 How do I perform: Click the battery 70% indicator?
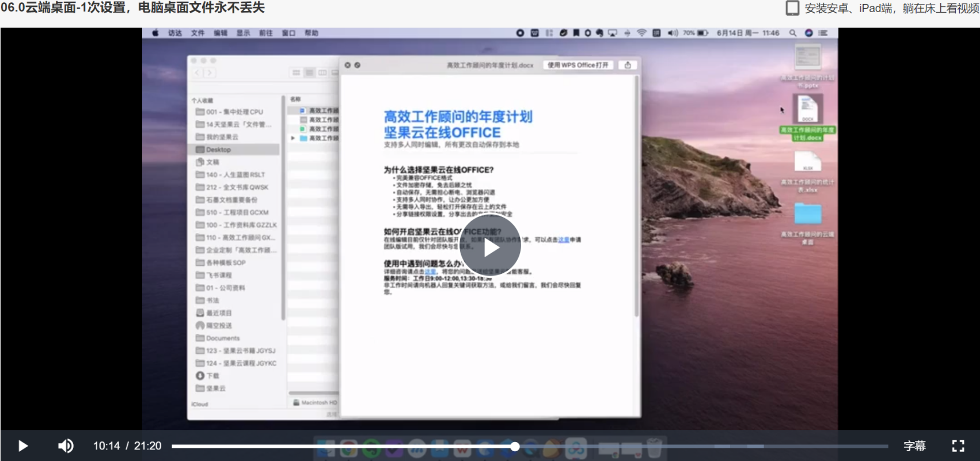tap(696, 33)
